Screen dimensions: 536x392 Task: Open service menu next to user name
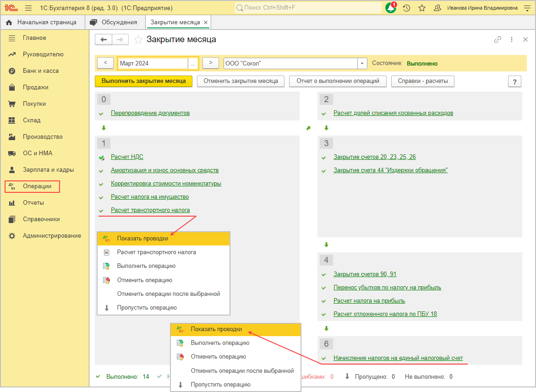[x=527, y=8]
